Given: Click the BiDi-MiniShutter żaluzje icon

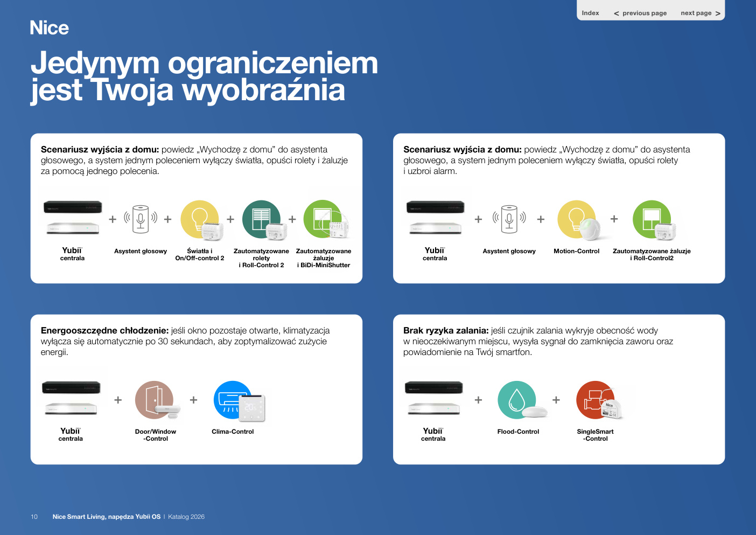Looking at the screenshot, I should [326, 220].
